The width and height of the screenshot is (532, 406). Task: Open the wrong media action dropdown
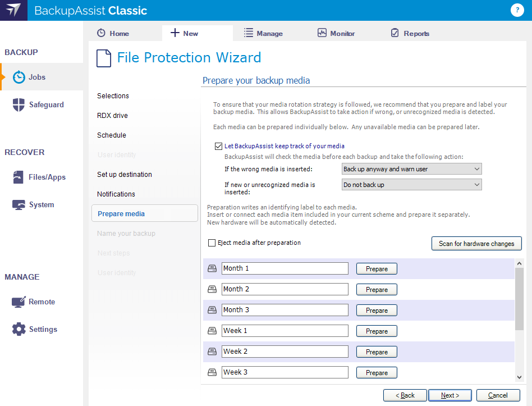tap(411, 168)
